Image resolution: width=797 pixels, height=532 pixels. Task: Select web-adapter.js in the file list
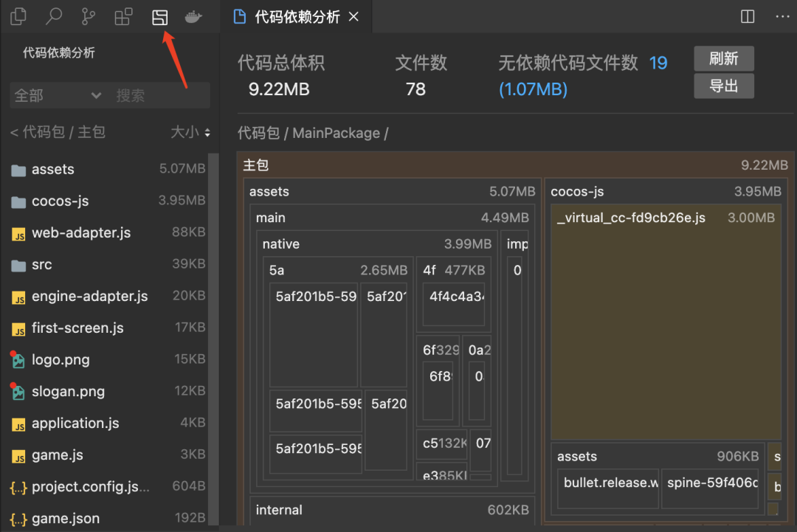point(108,232)
